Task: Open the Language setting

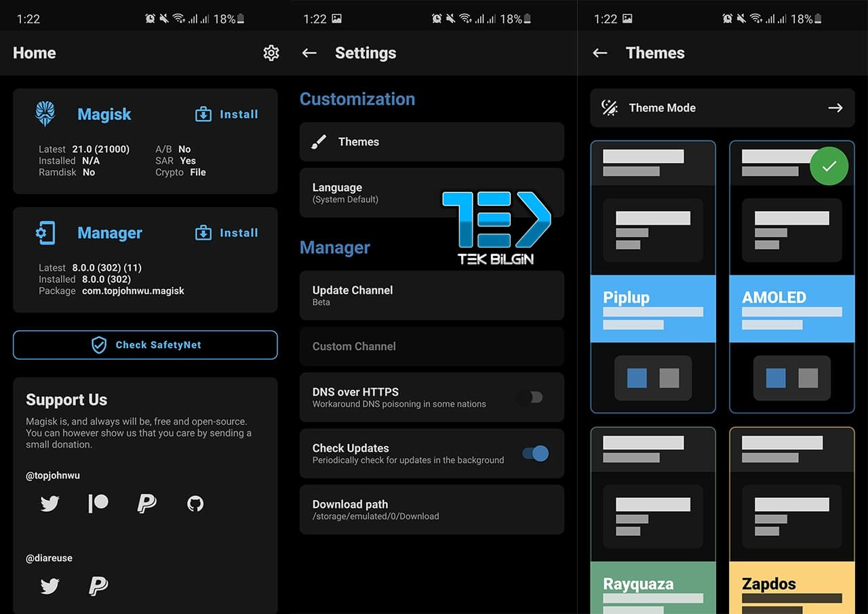Action: pos(432,193)
